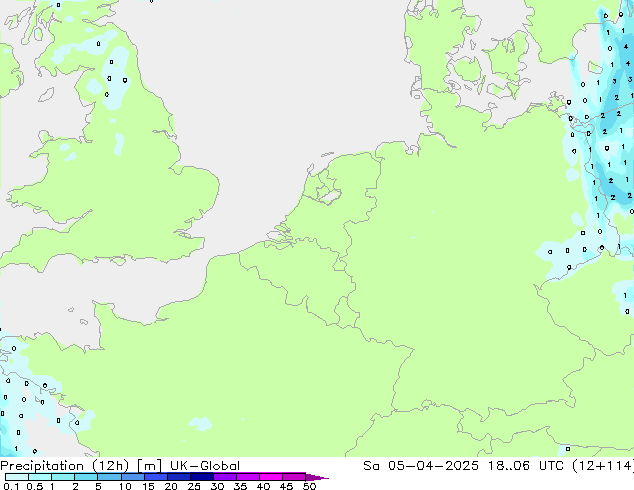Click the '20' legend scale label
The height and width of the screenshot is (490, 634).
click(x=171, y=486)
